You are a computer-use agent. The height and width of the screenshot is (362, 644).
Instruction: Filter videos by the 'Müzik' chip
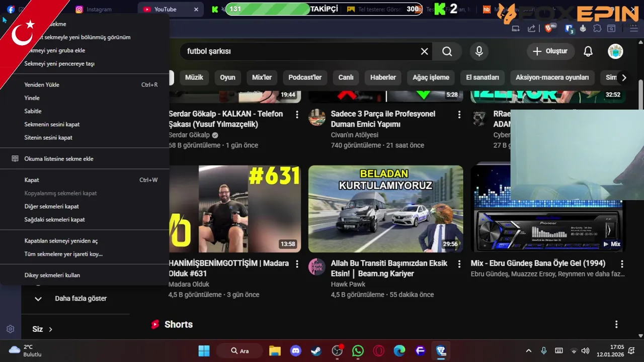[x=194, y=77]
